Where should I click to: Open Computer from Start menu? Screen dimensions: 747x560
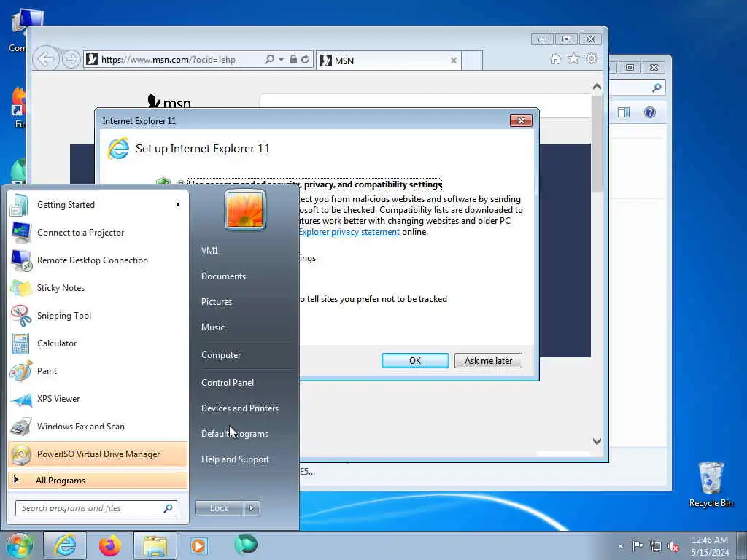point(221,355)
